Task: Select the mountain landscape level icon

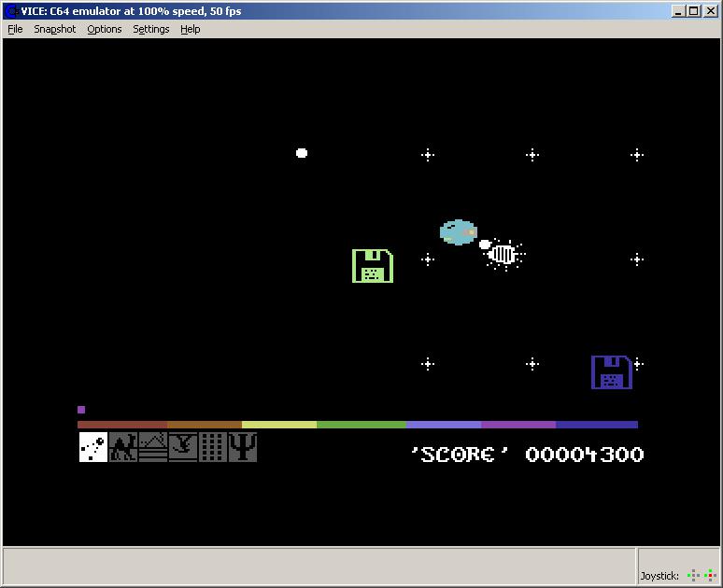Action: point(153,447)
